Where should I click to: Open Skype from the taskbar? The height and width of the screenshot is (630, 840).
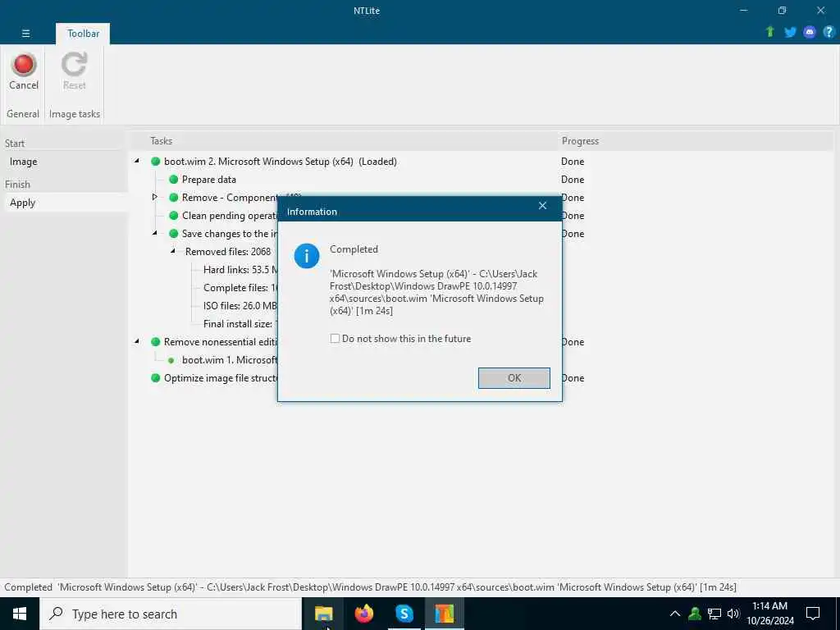[x=404, y=614]
